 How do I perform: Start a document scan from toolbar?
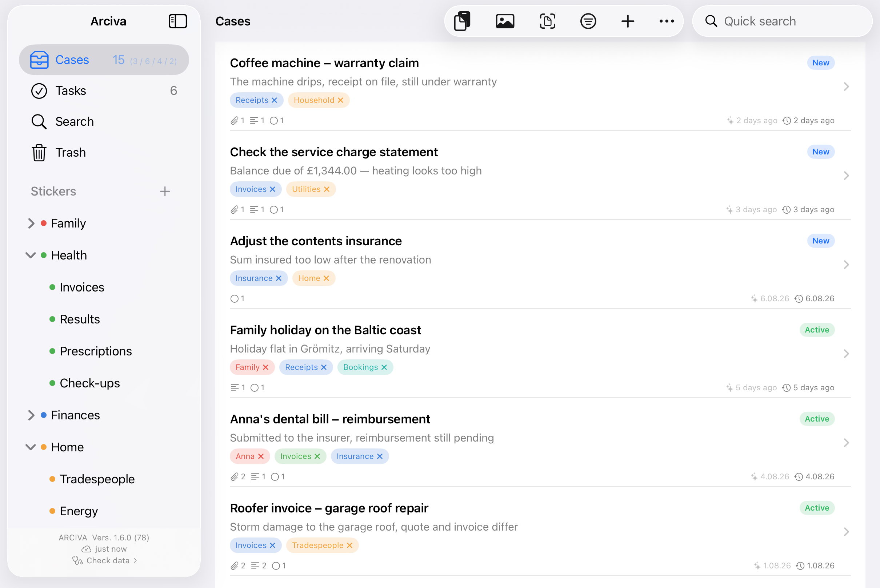[548, 21]
